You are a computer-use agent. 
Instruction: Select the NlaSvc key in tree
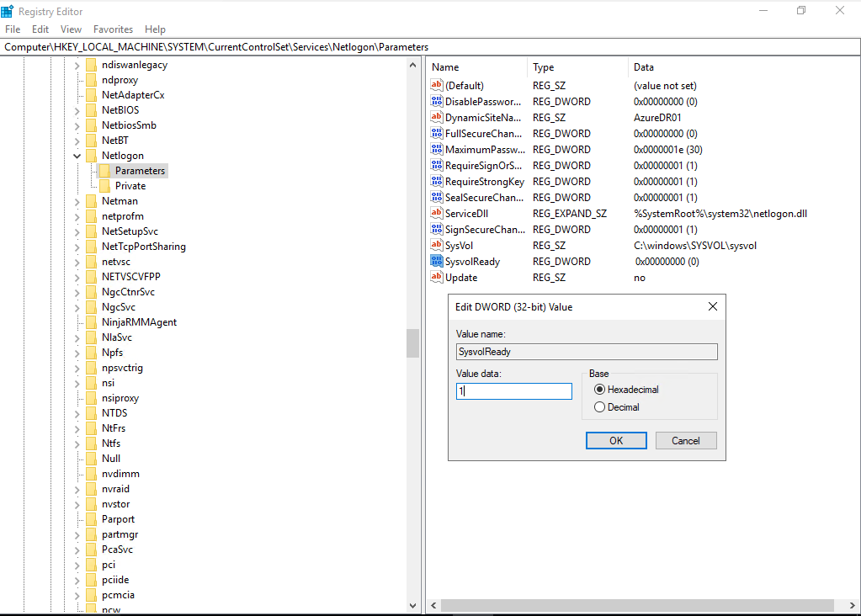[116, 337]
